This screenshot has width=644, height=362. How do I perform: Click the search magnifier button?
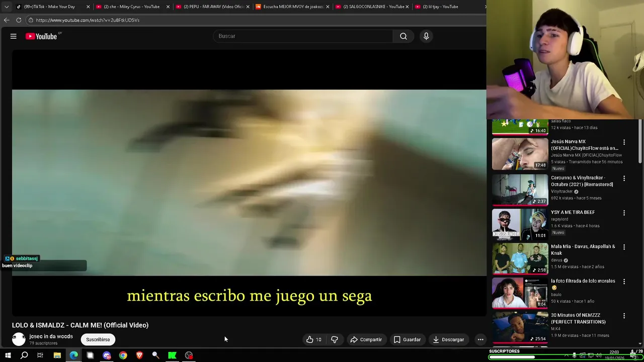coord(404,36)
